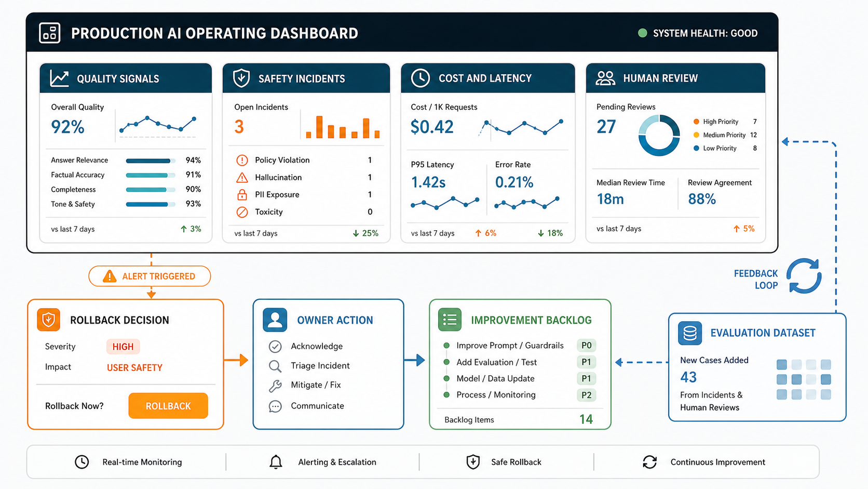The width and height of the screenshot is (868, 489).
Task: Select the P2 badge for Process / Monitoring
Action: (586, 395)
